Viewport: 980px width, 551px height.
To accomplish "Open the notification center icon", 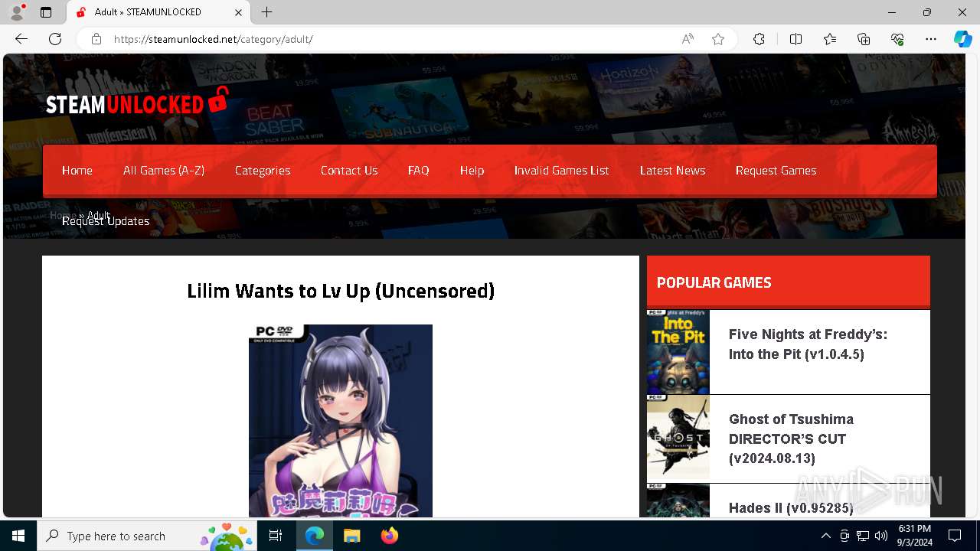I will point(955,536).
